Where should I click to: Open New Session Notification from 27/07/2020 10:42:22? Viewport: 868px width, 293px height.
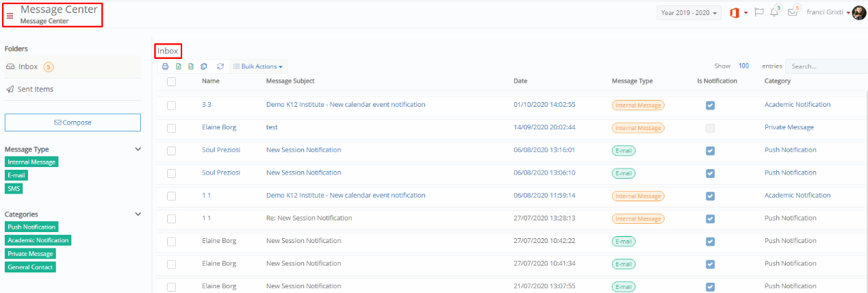click(303, 241)
